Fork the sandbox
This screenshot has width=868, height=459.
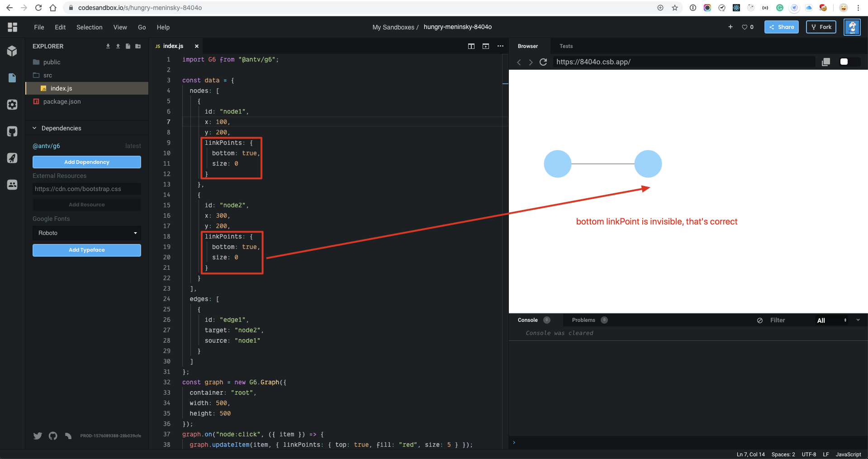821,27
